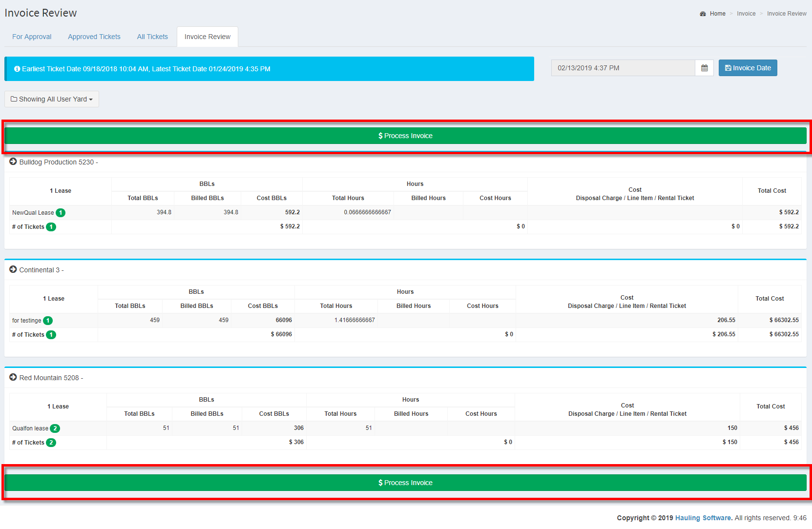Click the Home dashboard icon in breadcrumb
The image size is (812, 529).
coord(703,14)
